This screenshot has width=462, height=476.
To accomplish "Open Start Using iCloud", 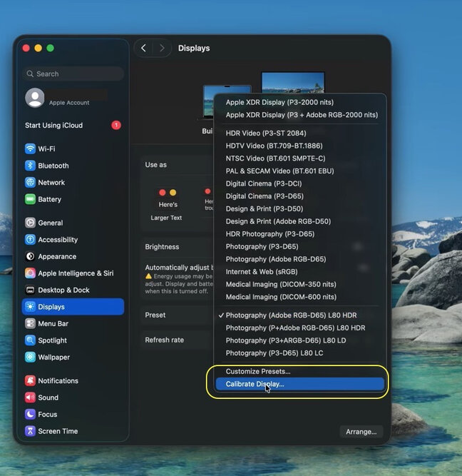I will click(x=73, y=125).
